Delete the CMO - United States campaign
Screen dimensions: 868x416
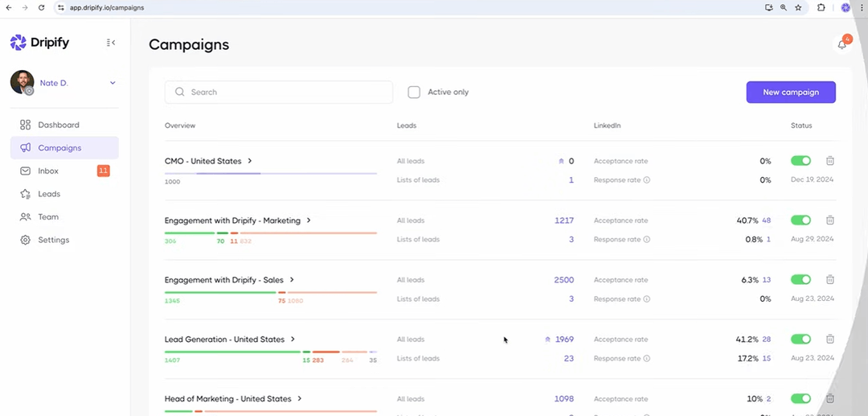coord(829,161)
